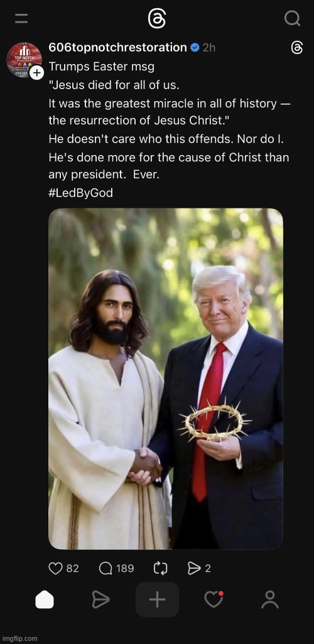Open Activity tab with heart notification
This screenshot has height=644, width=314.
tap(214, 599)
